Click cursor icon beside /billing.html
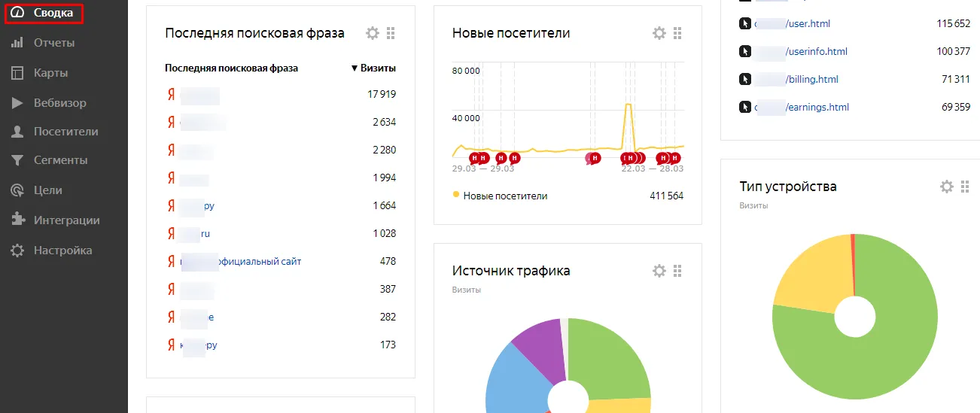Screen dimensions: 980x413 [x=745, y=79]
